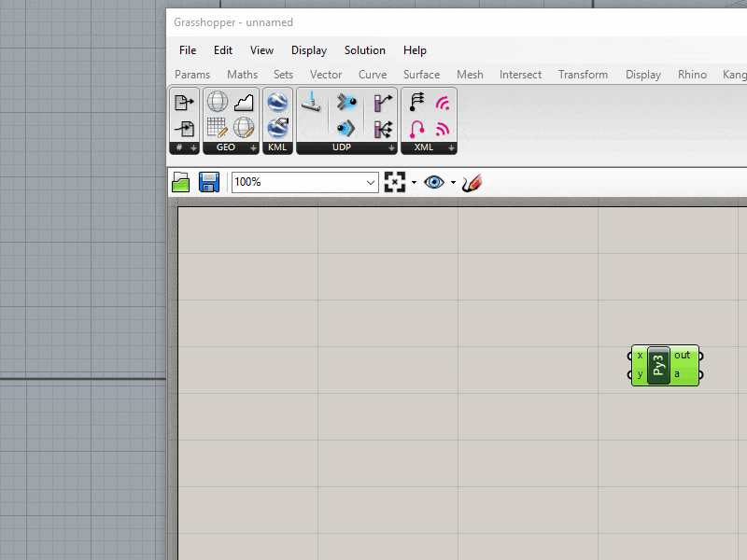
Task: Switch to the Vector tab
Action: (326, 75)
